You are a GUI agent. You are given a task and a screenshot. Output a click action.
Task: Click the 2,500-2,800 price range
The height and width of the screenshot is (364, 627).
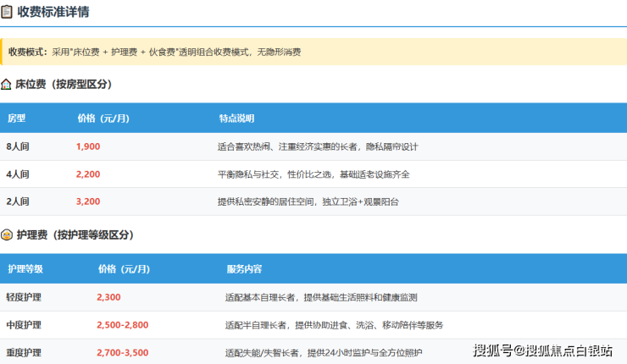pos(122,325)
